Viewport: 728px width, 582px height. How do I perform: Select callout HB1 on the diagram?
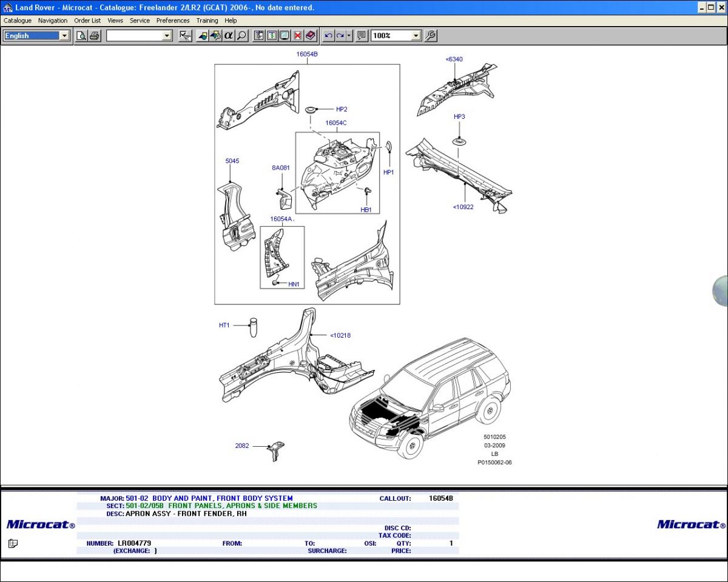click(366, 210)
